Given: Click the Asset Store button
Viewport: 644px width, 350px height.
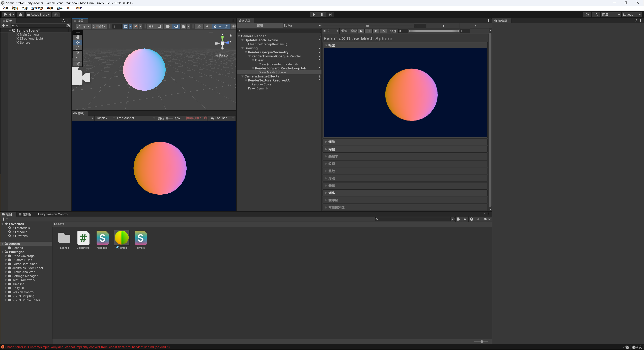Looking at the screenshot, I should [39, 15].
